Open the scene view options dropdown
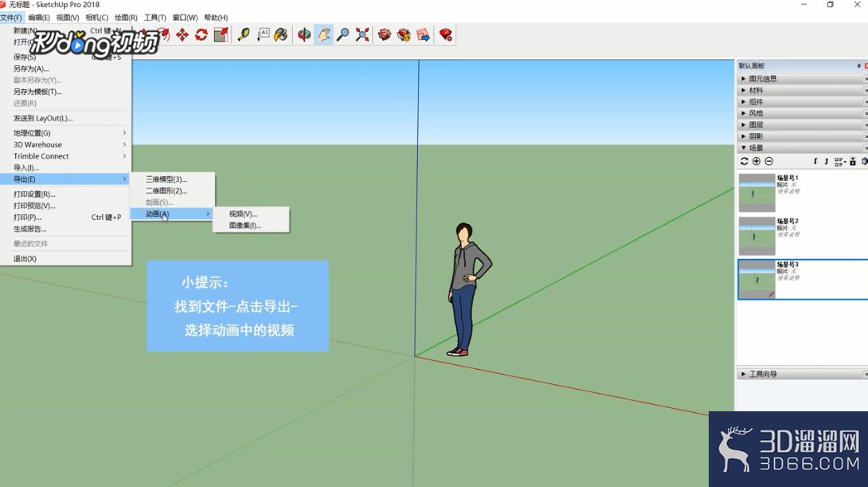This screenshot has height=487, width=868. [840, 161]
